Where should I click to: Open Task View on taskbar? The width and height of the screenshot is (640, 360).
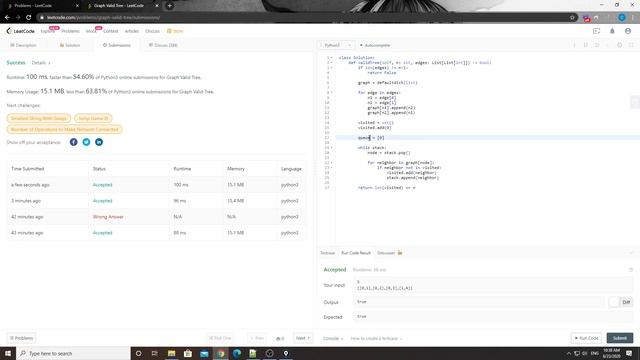155,353
